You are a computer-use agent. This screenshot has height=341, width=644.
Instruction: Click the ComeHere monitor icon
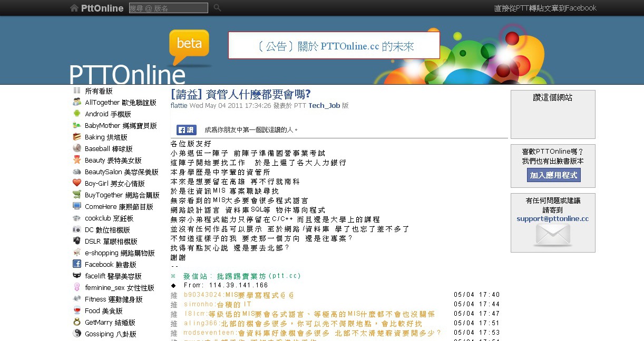click(x=77, y=206)
